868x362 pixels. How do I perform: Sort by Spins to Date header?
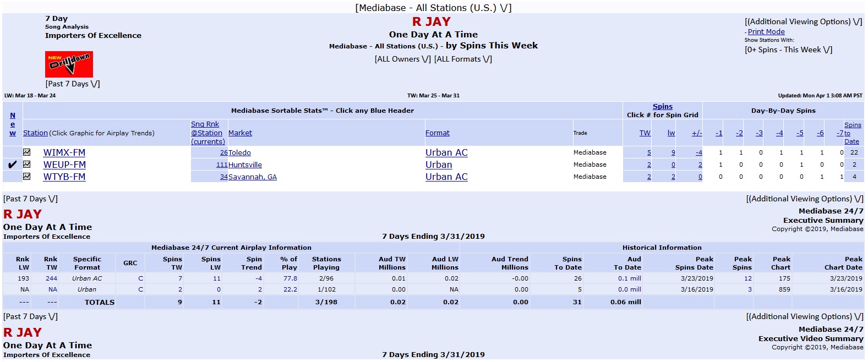click(853, 133)
